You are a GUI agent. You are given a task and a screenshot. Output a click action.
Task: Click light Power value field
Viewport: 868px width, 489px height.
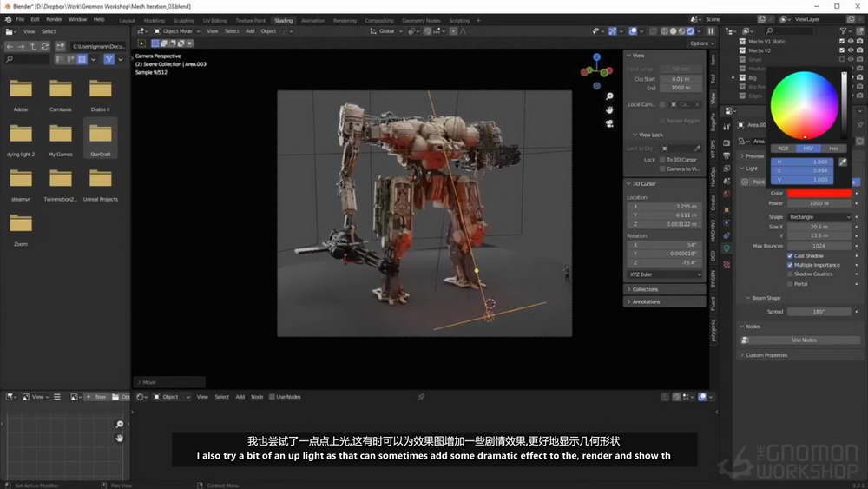[819, 203]
